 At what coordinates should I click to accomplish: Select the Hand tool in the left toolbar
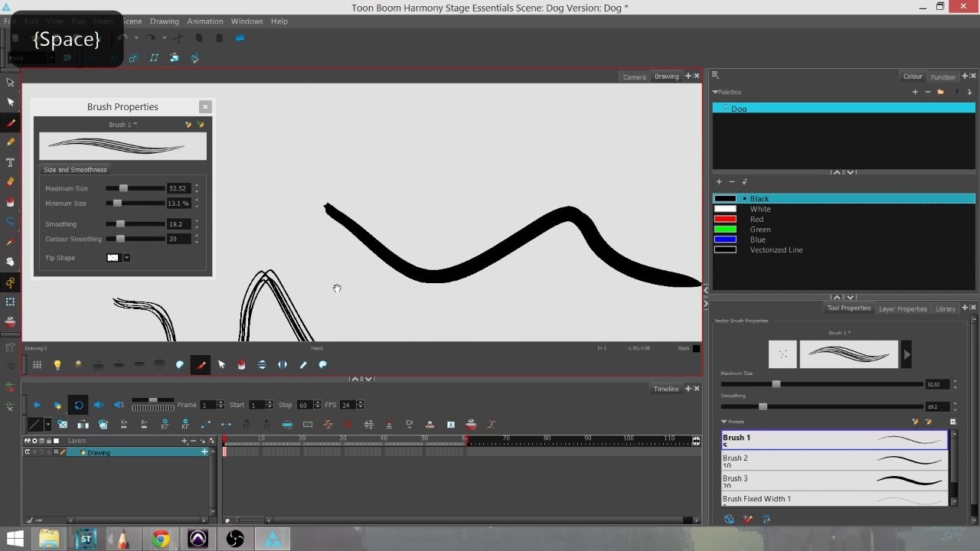(11, 262)
